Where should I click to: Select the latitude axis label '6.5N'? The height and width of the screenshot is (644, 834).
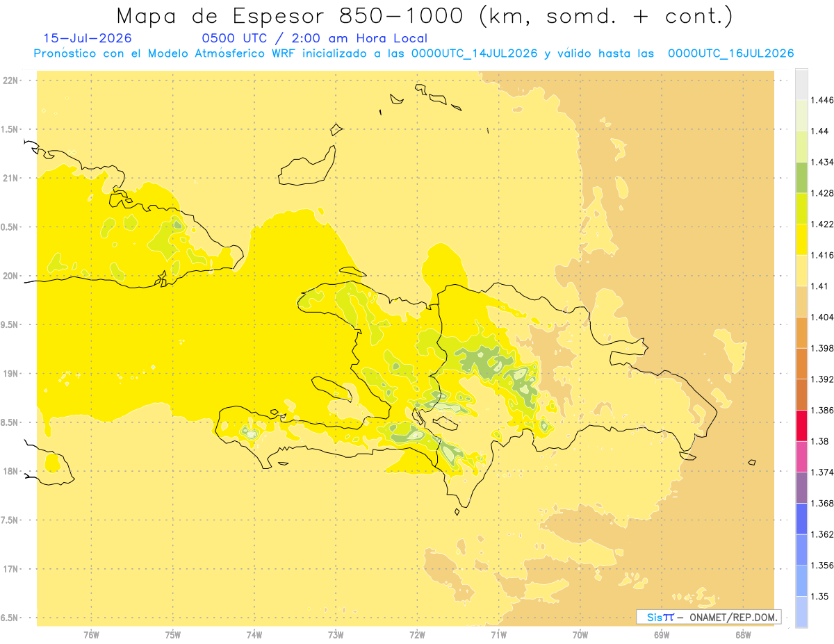pyautogui.click(x=10, y=618)
